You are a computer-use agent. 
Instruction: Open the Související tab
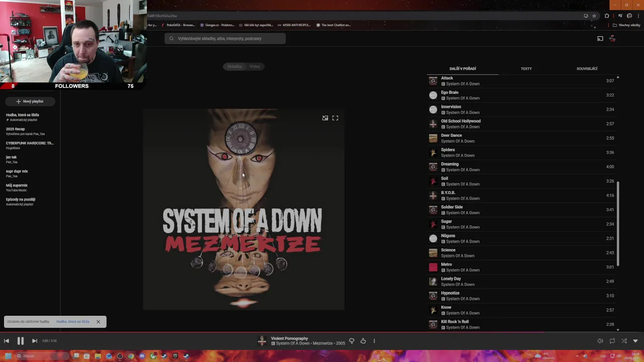click(587, 68)
